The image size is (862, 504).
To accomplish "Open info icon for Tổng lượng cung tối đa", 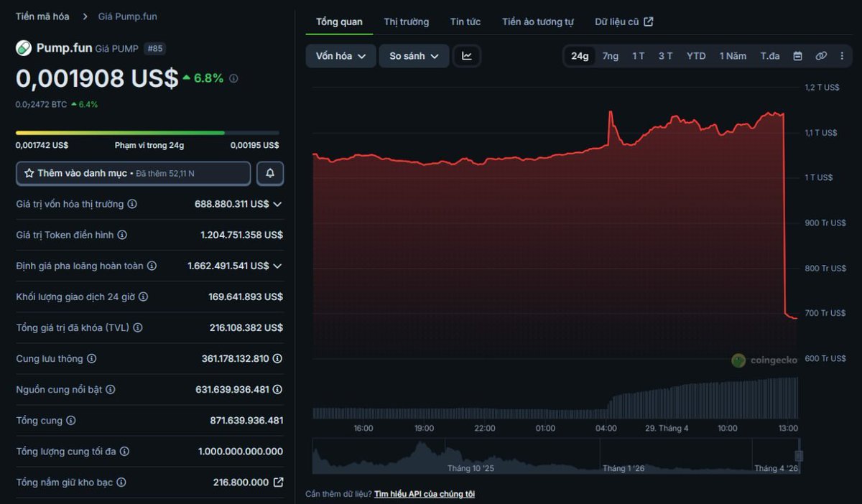I will click(x=124, y=451).
